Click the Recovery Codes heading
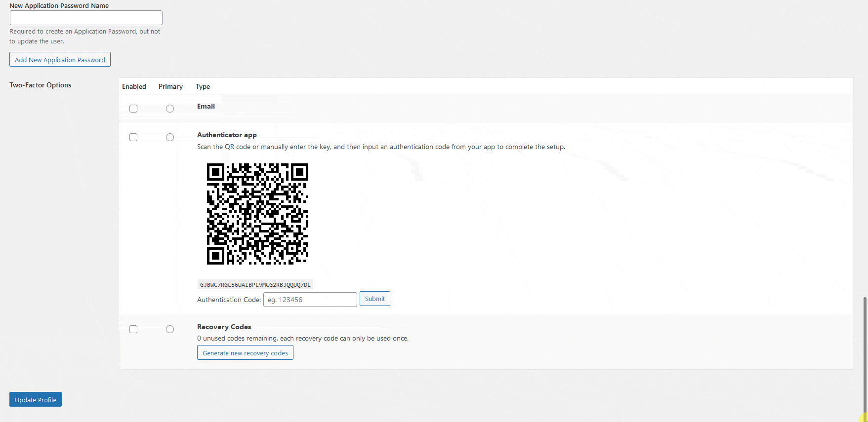868x422 pixels. (224, 327)
